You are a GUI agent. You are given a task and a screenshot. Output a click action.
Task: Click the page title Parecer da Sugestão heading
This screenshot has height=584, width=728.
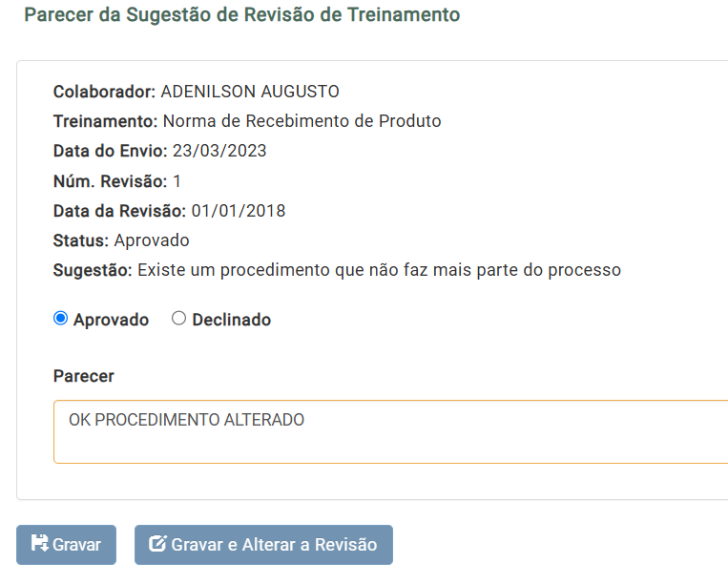click(x=242, y=15)
